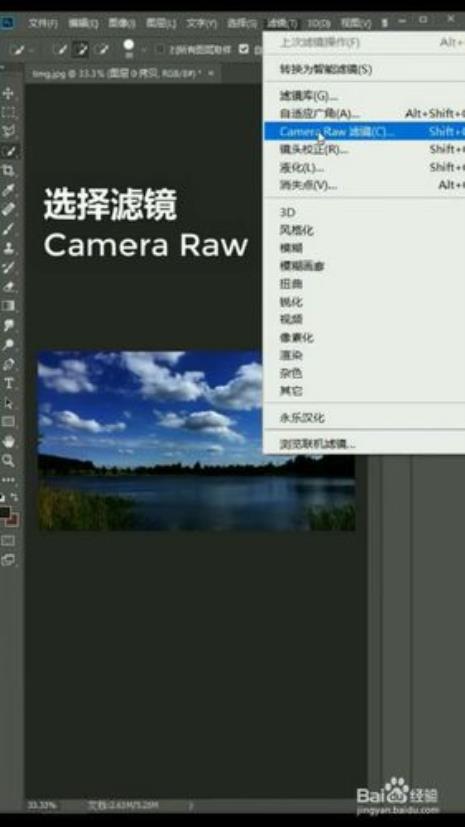The height and width of the screenshot is (827, 465).
Task: Choose 滤镜库(G)... from filter menu
Action: [x=364, y=96]
